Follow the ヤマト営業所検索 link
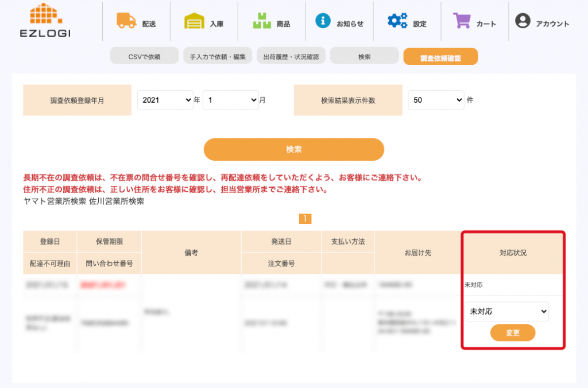This screenshot has height=388, width=588. (x=55, y=201)
